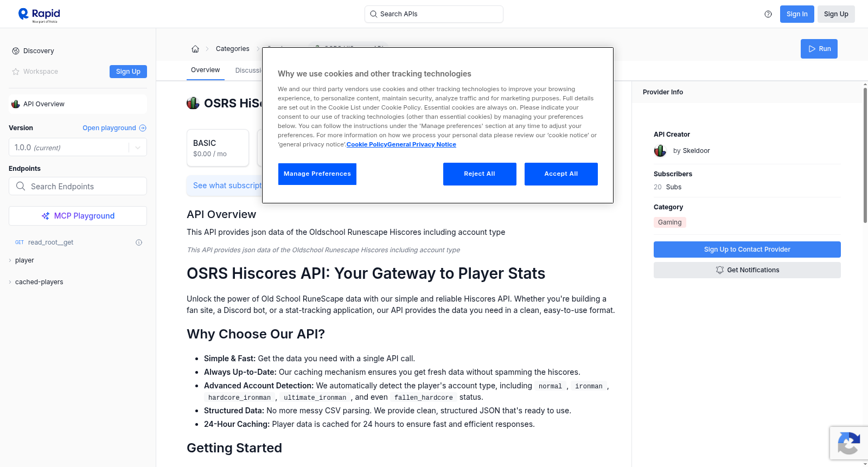Image resolution: width=868 pixels, height=467 pixels.
Task: Focus the Search Endpoints field
Action: pos(78,186)
